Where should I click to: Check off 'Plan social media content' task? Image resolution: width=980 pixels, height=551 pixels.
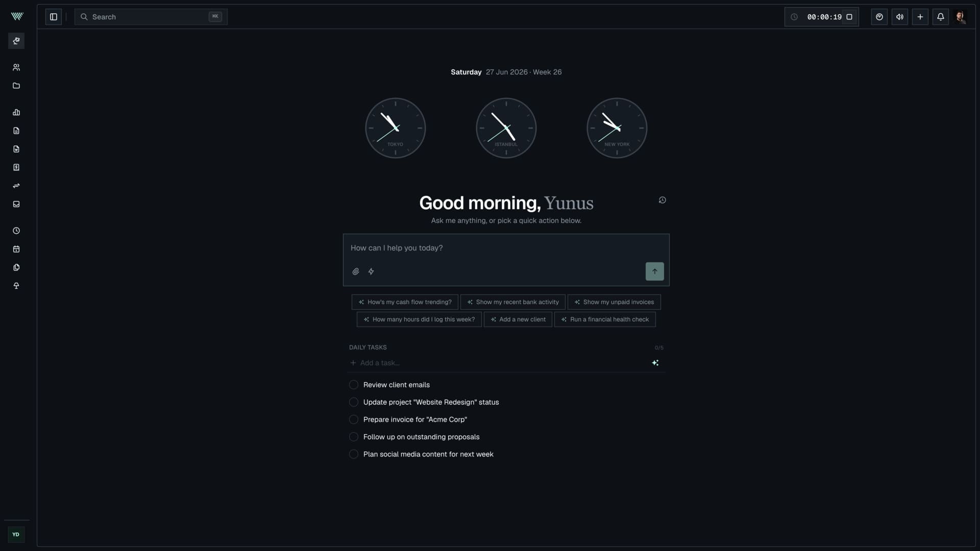(x=354, y=454)
